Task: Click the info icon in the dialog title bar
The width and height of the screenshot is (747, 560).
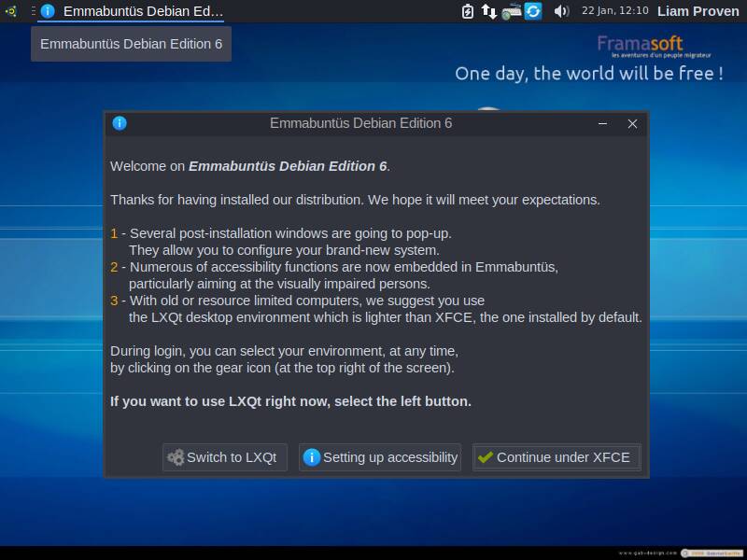Action: 118,123
